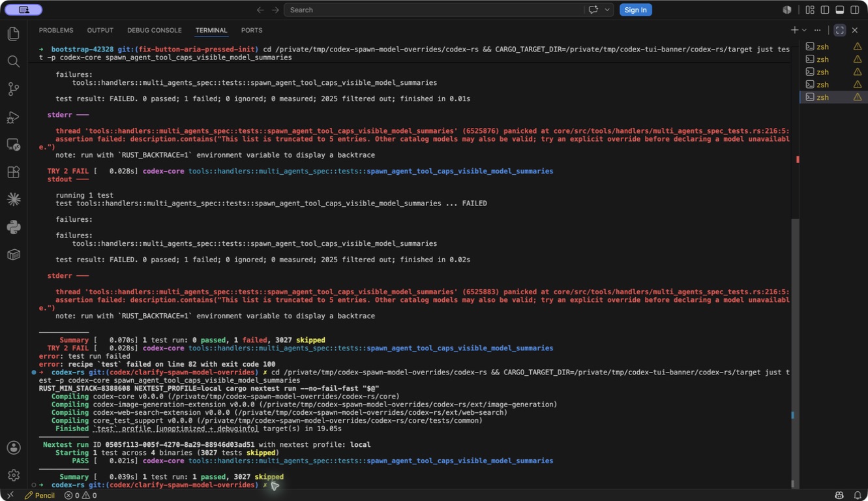Switch to the DEBUG CONSOLE tab
868x501 pixels.
(x=155, y=30)
